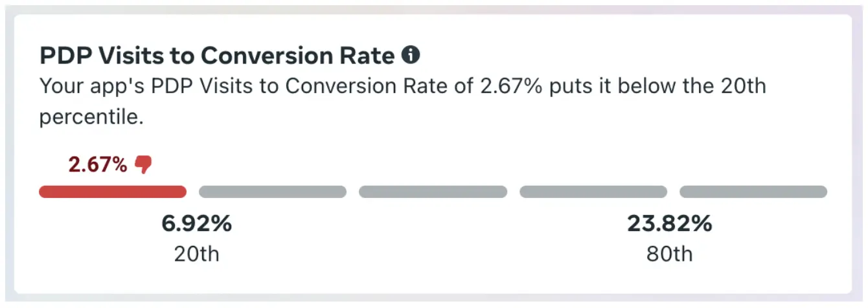Click the fourth gray percentile bar segment
The height and width of the screenshot is (308, 868).
[593, 192]
